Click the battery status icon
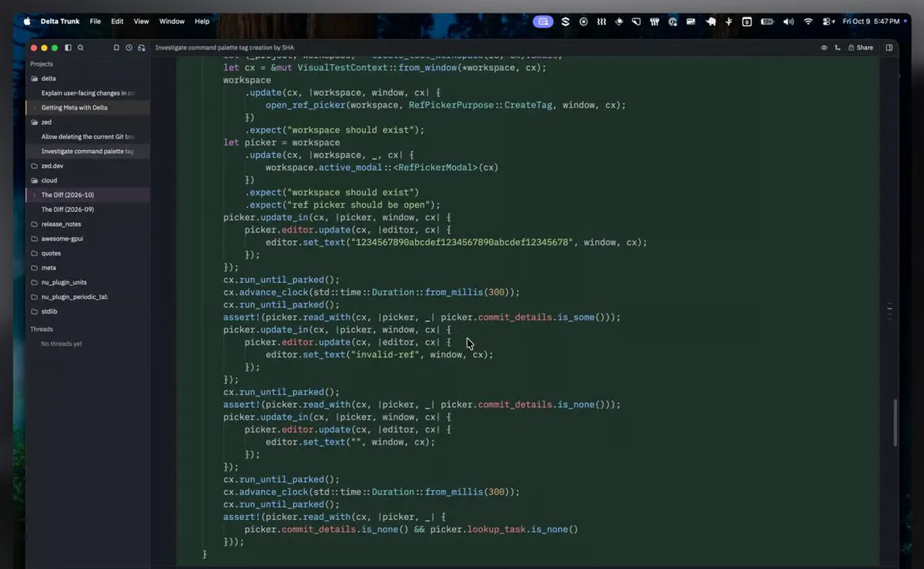 (767, 21)
